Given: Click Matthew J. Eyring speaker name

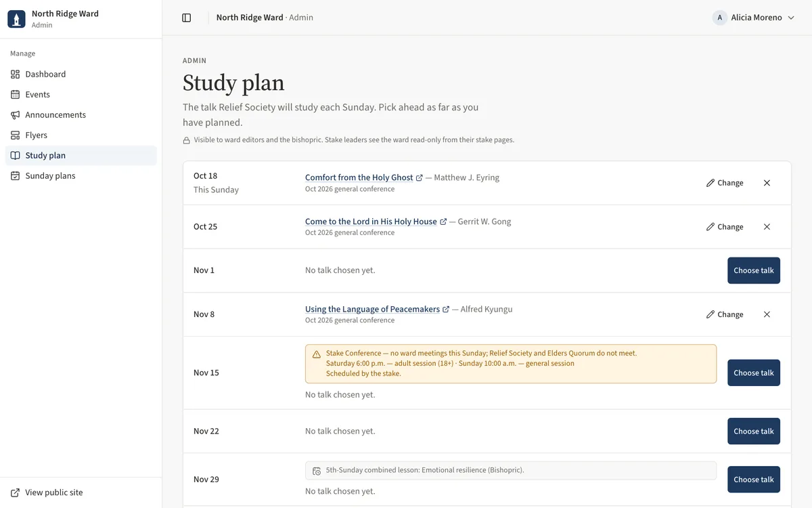Looking at the screenshot, I should click(x=467, y=177).
